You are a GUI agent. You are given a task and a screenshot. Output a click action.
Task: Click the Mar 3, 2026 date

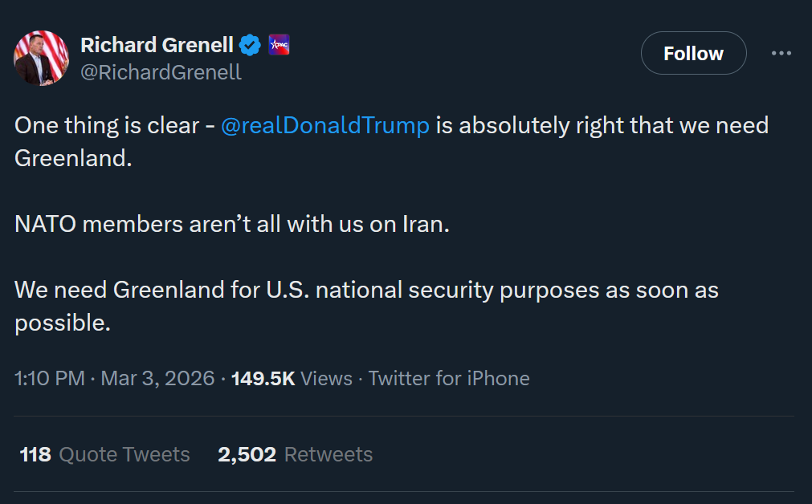click(157, 378)
